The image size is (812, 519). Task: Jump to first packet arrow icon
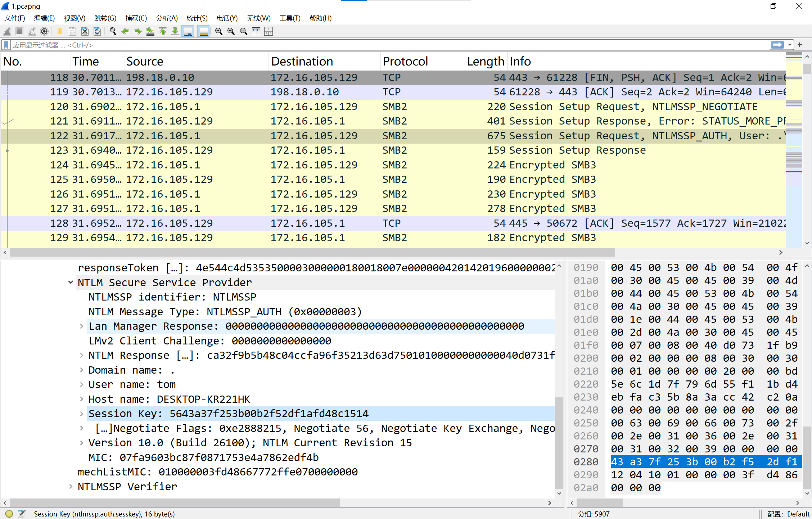point(163,32)
